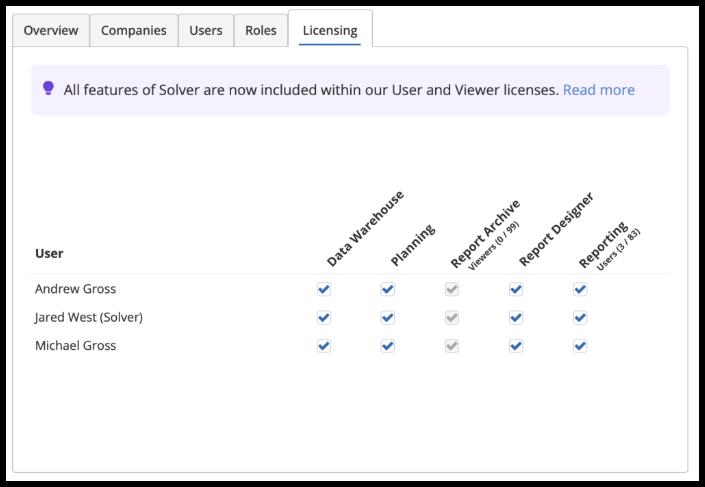This screenshot has width=705, height=487.
Task: Open the Overview tab
Action: tap(51, 30)
